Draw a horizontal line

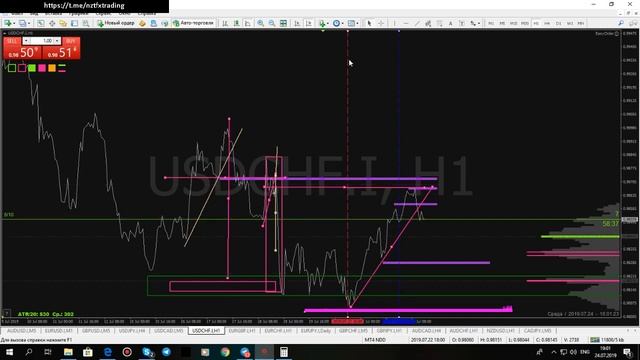point(406,23)
